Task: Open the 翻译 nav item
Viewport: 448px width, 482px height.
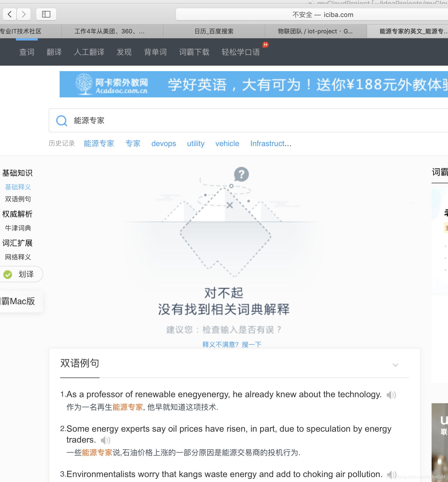Action: tap(54, 52)
